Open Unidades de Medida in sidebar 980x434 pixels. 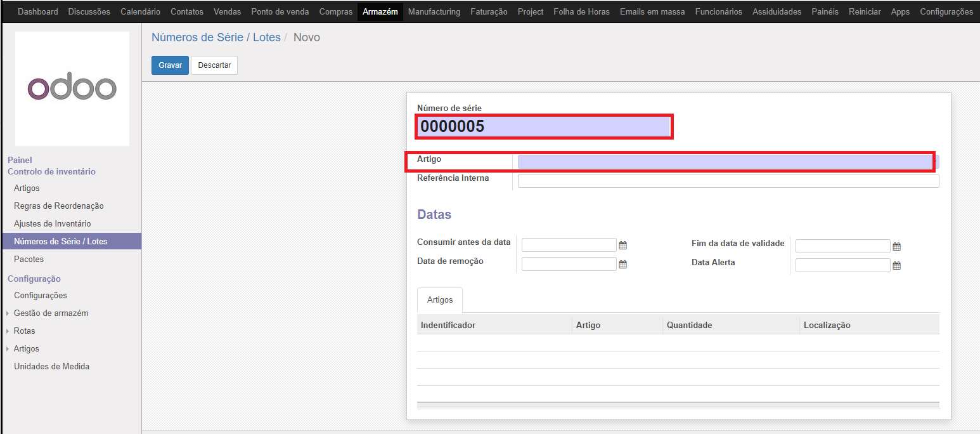tap(51, 366)
